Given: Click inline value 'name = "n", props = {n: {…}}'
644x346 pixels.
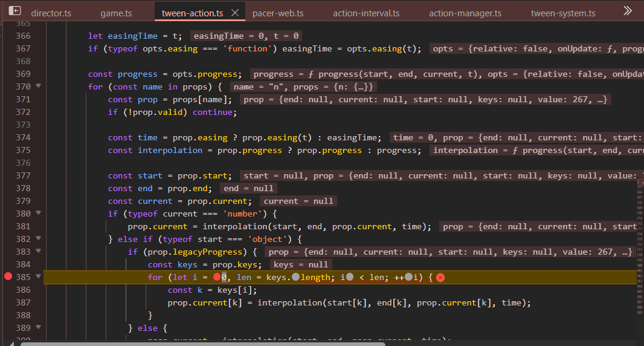Looking at the screenshot, I should click(303, 87).
